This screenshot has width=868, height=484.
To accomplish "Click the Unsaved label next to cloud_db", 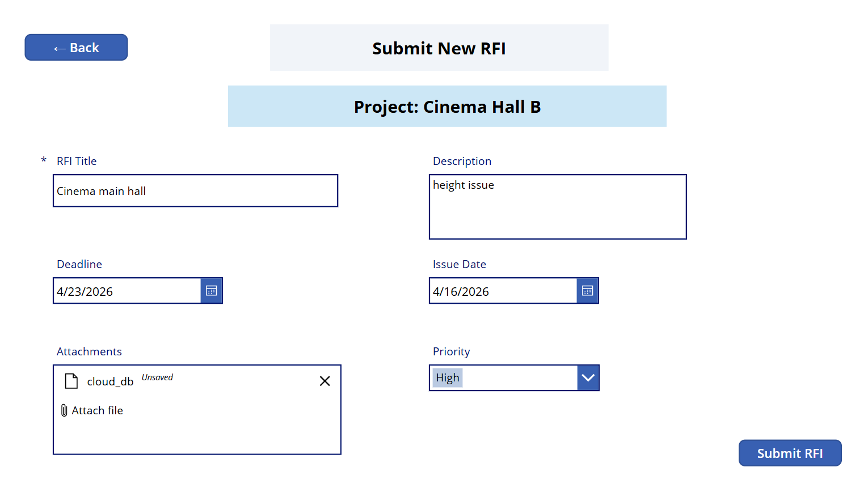I will pyautogui.click(x=157, y=377).
